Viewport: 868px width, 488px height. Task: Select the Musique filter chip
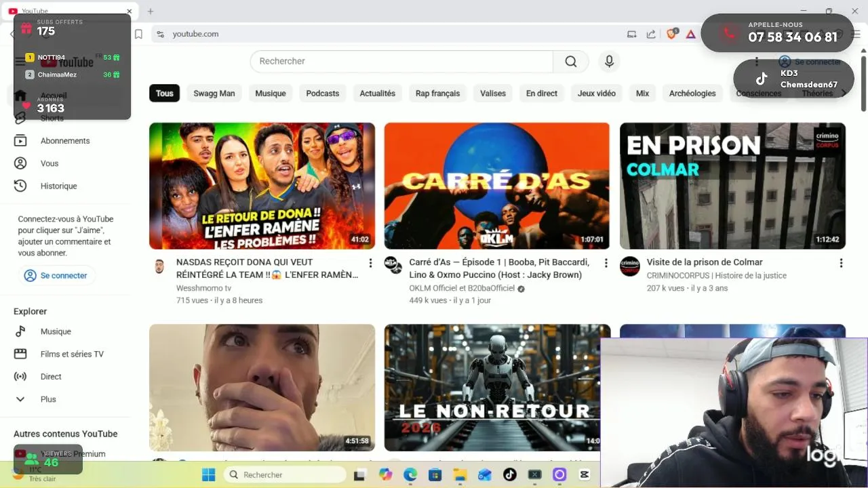270,94
